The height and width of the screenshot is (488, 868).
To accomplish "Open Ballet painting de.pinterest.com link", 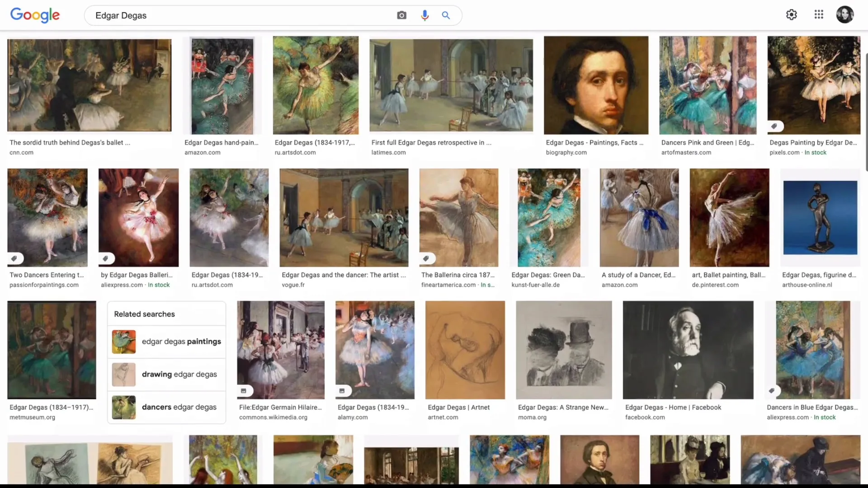I will click(x=728, y=275).
